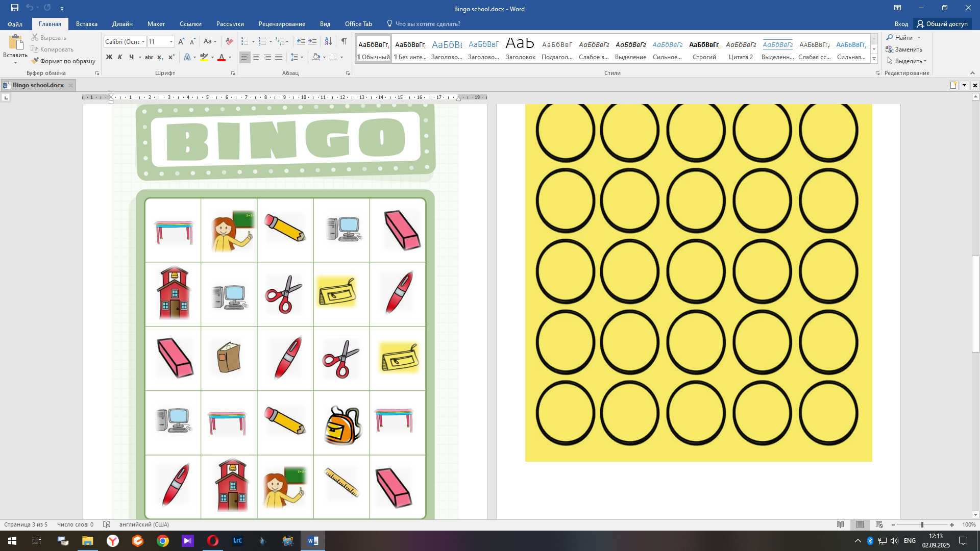Apply subscript formatting

tap(160, 57)
